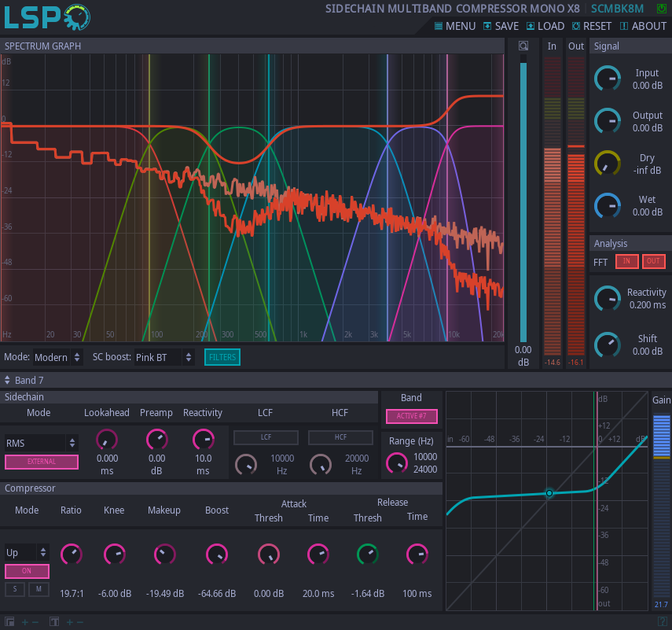The width and height of the screenshot is (672, 630).
Task: Toggle the ACTIVE #7 band button
Action: pos(411,416)
